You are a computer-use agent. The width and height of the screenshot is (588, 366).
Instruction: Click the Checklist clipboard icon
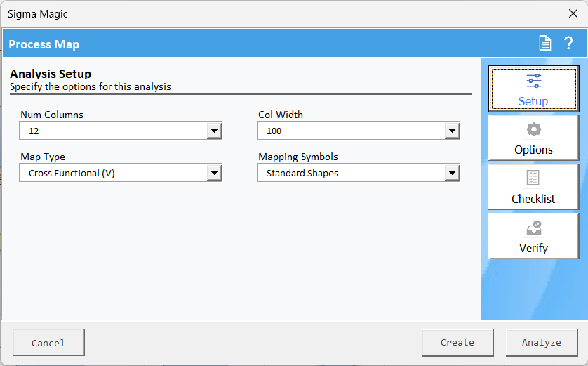click(x=533, y=178)
